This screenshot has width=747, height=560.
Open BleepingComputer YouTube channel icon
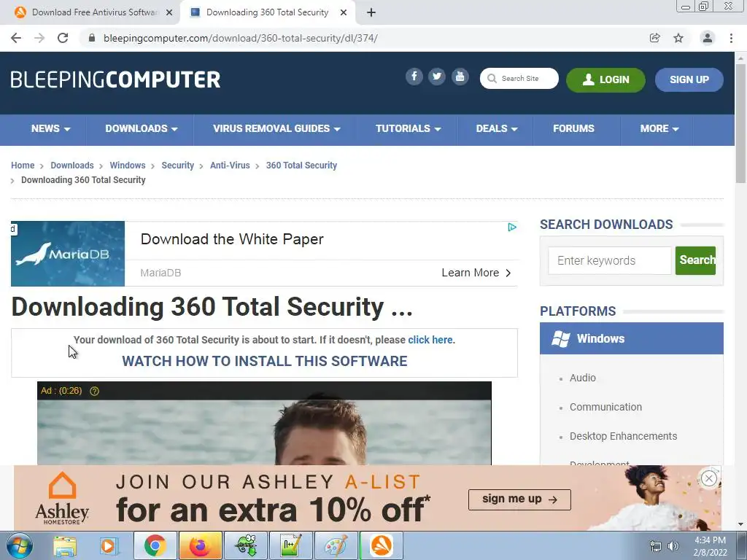click(460, 76)
